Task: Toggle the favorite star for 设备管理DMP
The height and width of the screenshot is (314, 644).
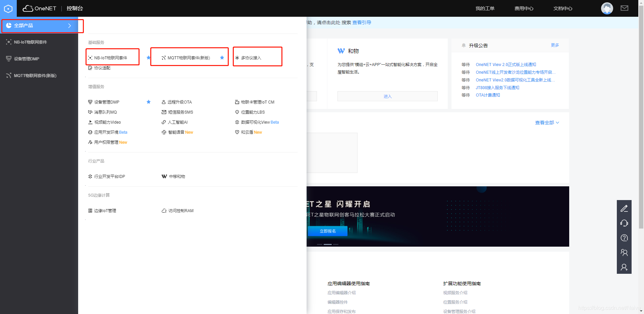Action: 148,102
